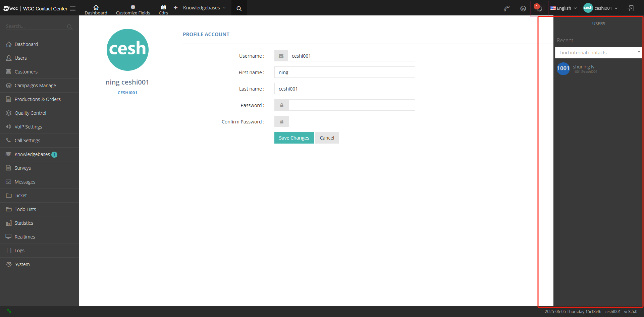Screen dimensions: 644x317
Task: Open VoIP Settings in the sidebar
Action: 39,127
